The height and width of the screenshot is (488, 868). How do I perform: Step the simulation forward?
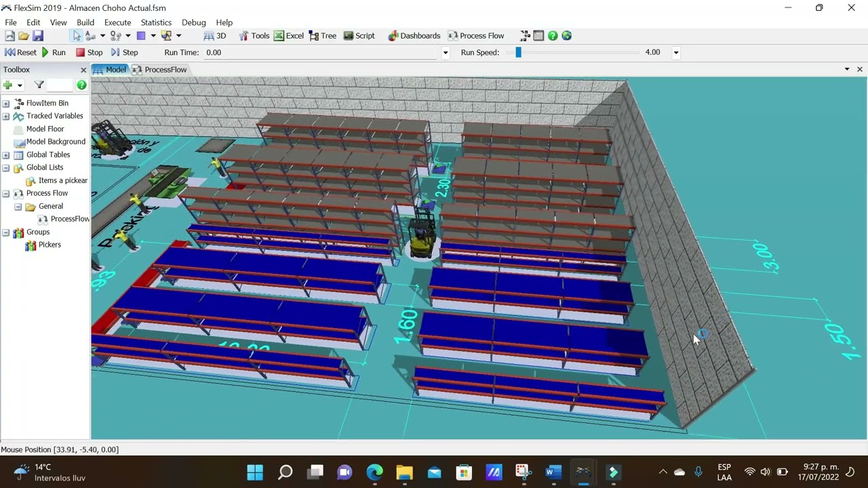[x=124, y=53]
